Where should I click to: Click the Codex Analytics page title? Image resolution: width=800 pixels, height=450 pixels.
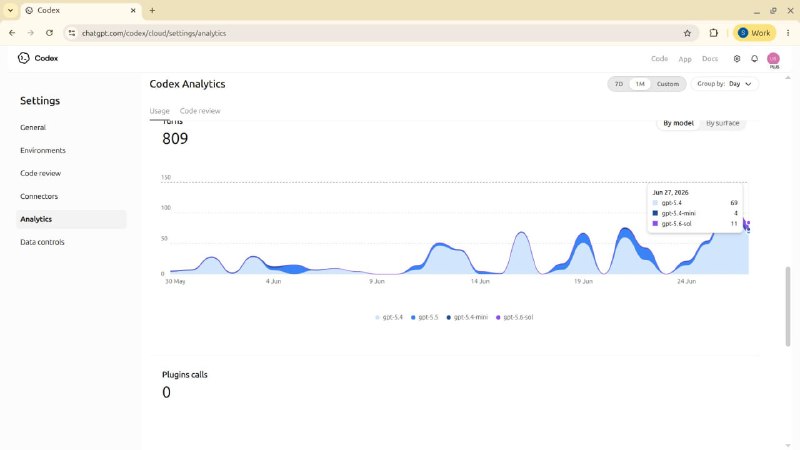[187, 84]
